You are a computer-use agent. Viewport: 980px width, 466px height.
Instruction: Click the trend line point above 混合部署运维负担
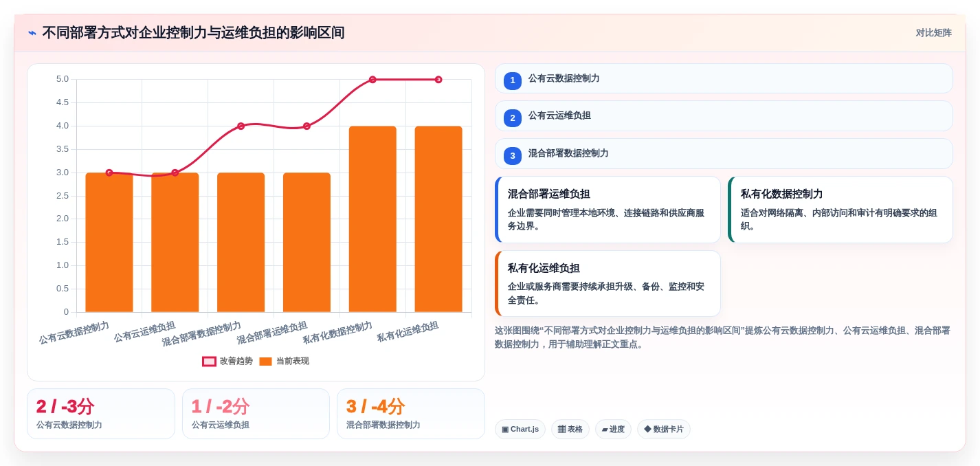tap(307, 126)
